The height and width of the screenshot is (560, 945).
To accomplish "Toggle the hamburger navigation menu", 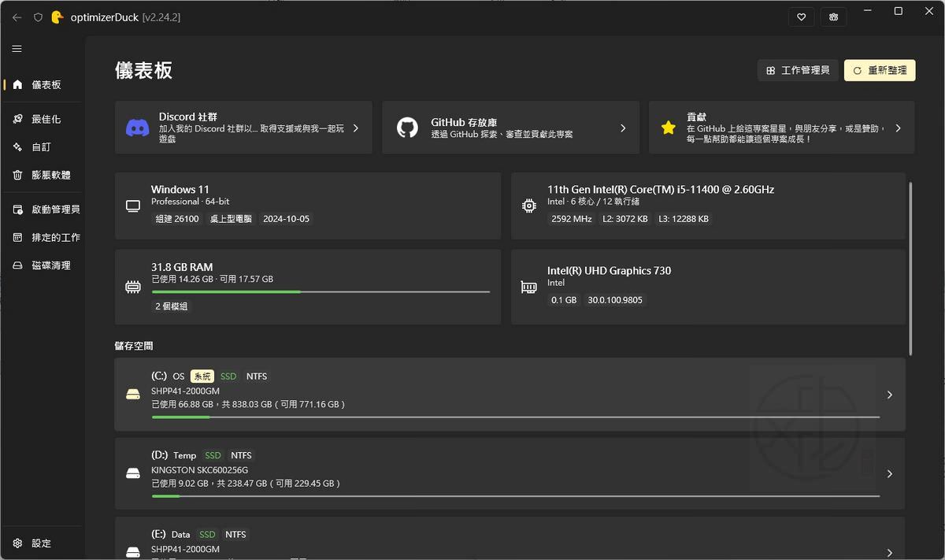I will (x=17, y=49).
